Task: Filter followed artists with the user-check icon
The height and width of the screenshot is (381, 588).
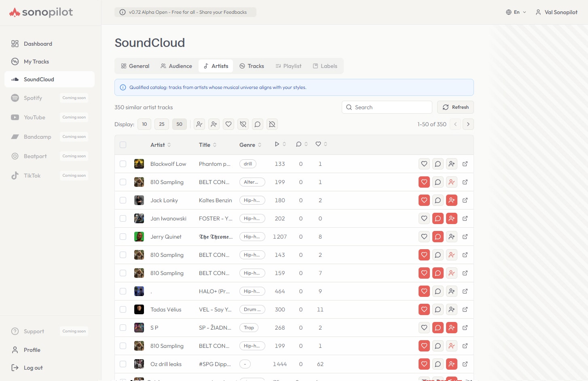Action: 199,124
